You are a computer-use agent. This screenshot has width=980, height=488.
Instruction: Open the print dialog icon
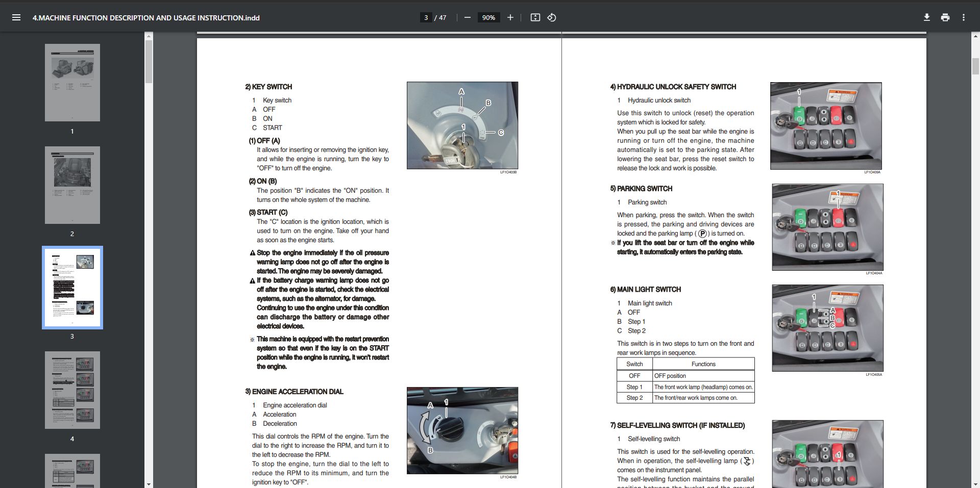point(945,17)
